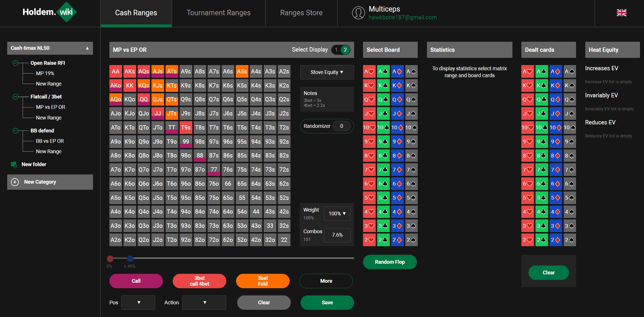
Task: Click the green Save button
Action: (327, 303)
